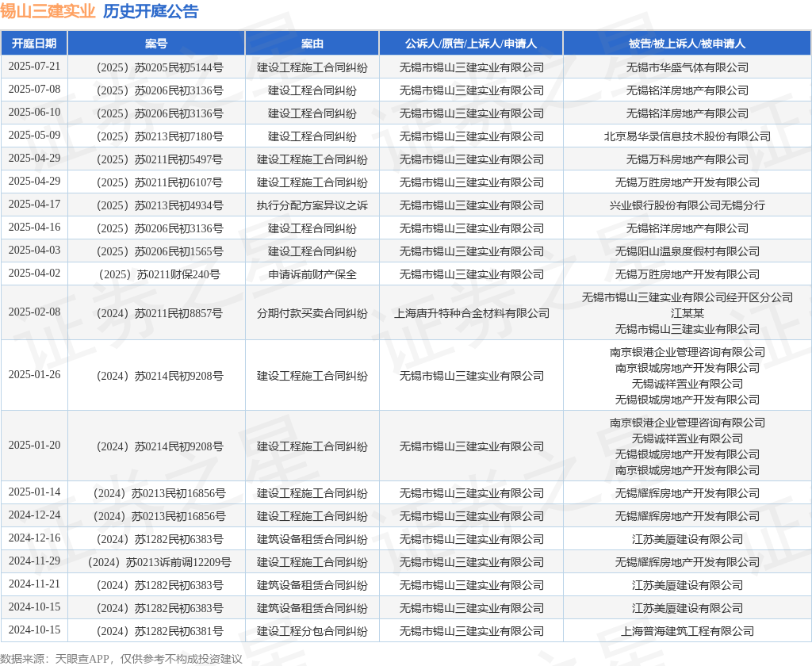
Task: Click the date 2024-11-21
Action: 34,584
